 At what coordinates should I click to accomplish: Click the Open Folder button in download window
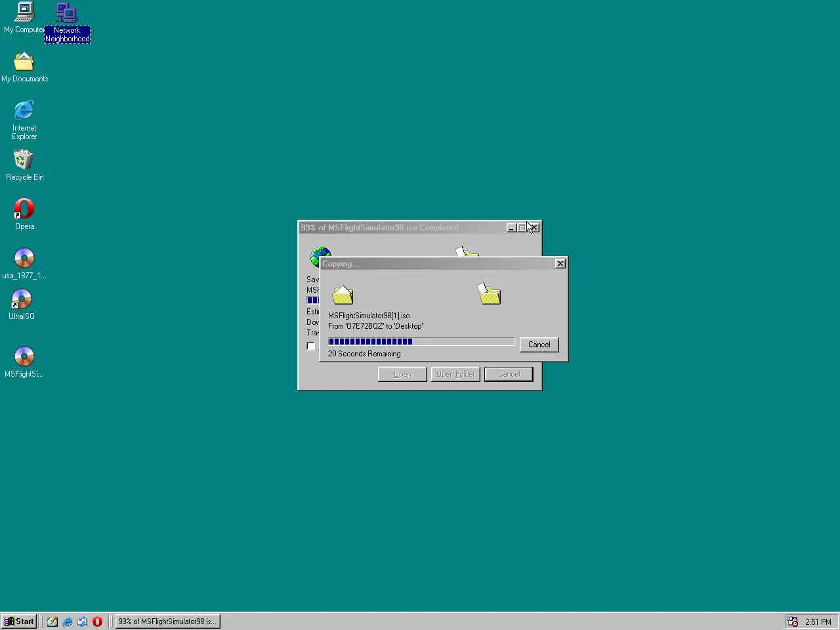(x=455, y=374)
